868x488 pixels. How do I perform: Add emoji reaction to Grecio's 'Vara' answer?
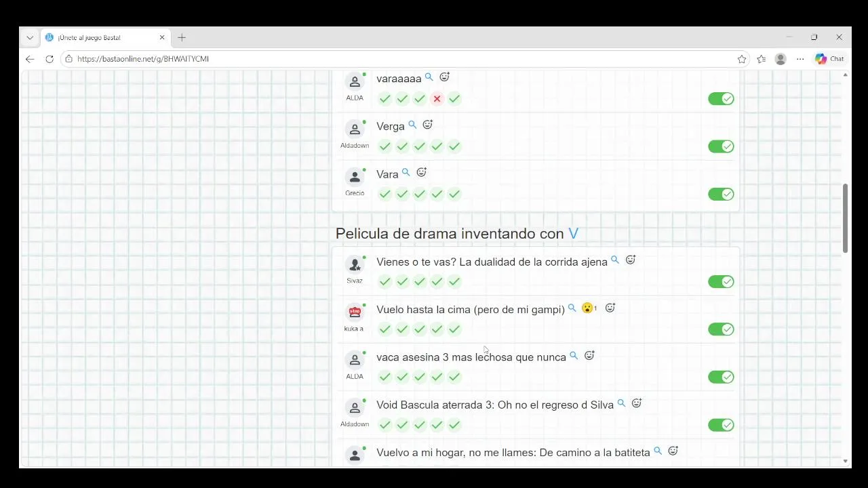click(x=421, y=173)
